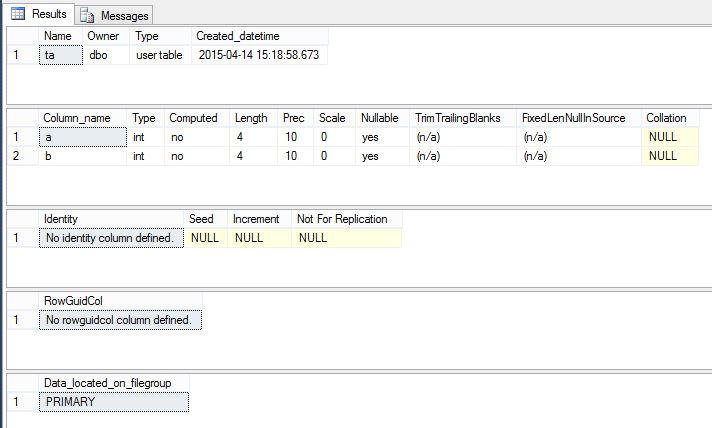
Task: Click row number 1 beside PRIMARY
Action: [23, 402]
